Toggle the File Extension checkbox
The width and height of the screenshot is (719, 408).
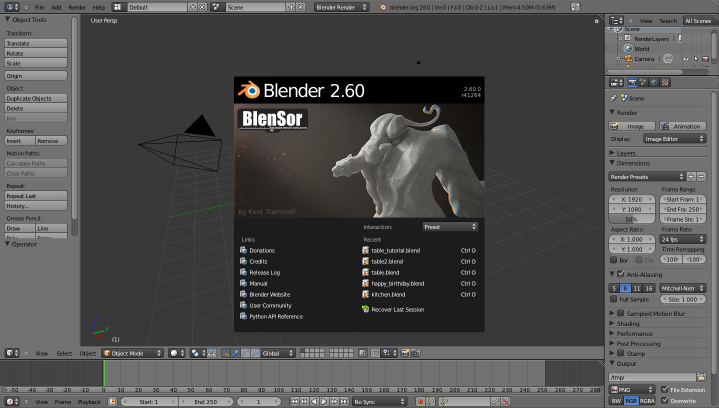pyautogui.click(x=665, y=389)
